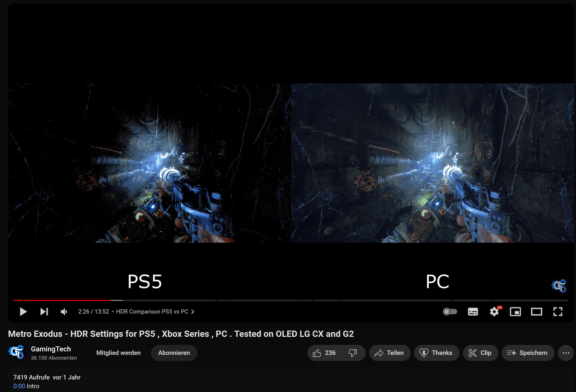Open the GamingTech channel avatar
Screen dimensions: 576x392
(x=17, y=352)
